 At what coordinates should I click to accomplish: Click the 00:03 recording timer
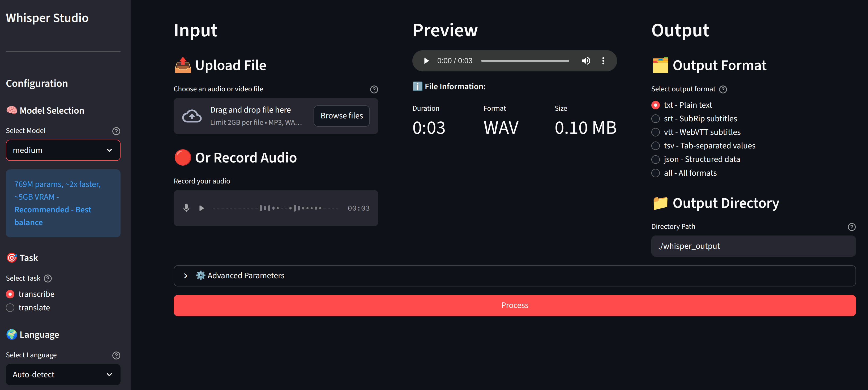(358, 208)
